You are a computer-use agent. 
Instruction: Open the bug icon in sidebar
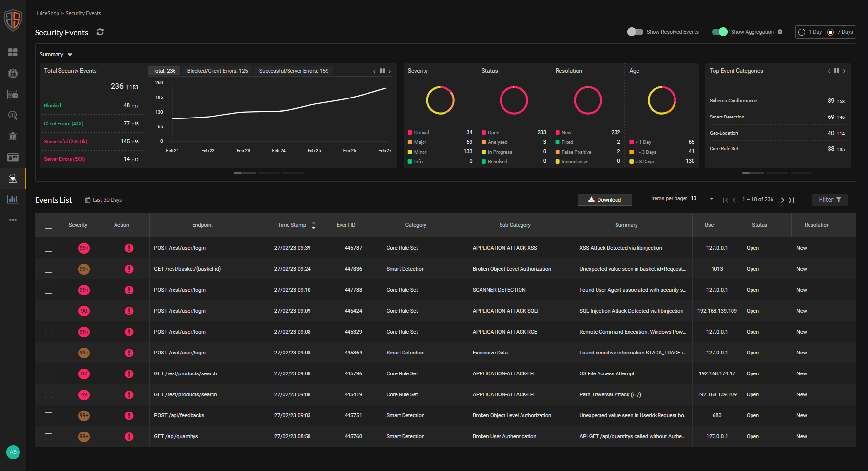click(13, 137)
